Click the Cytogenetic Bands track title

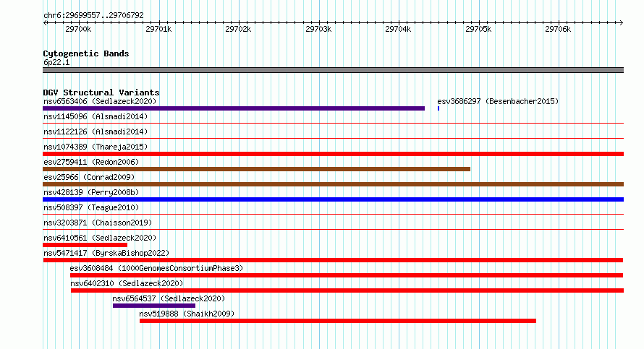point(86,53)
